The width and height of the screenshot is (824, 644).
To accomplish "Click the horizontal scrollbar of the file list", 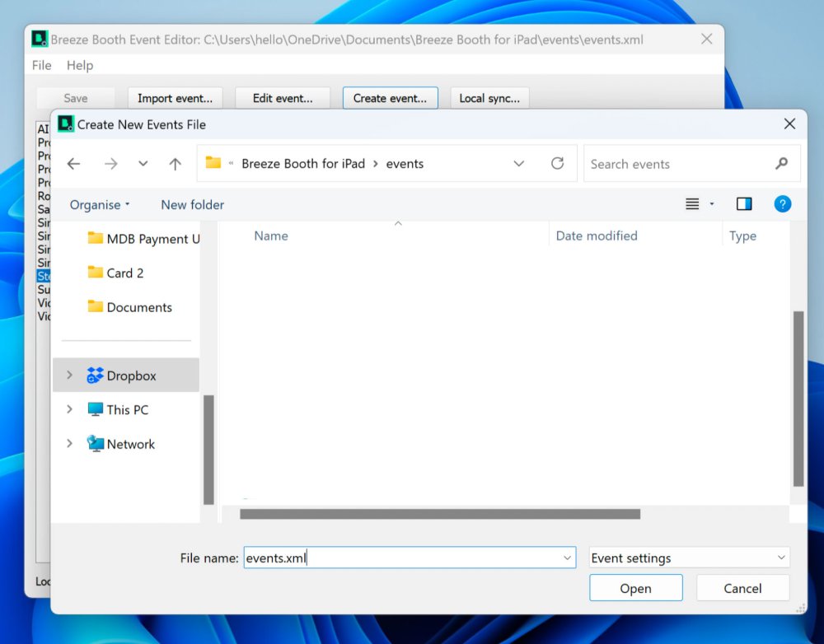I will pos(440,514).
